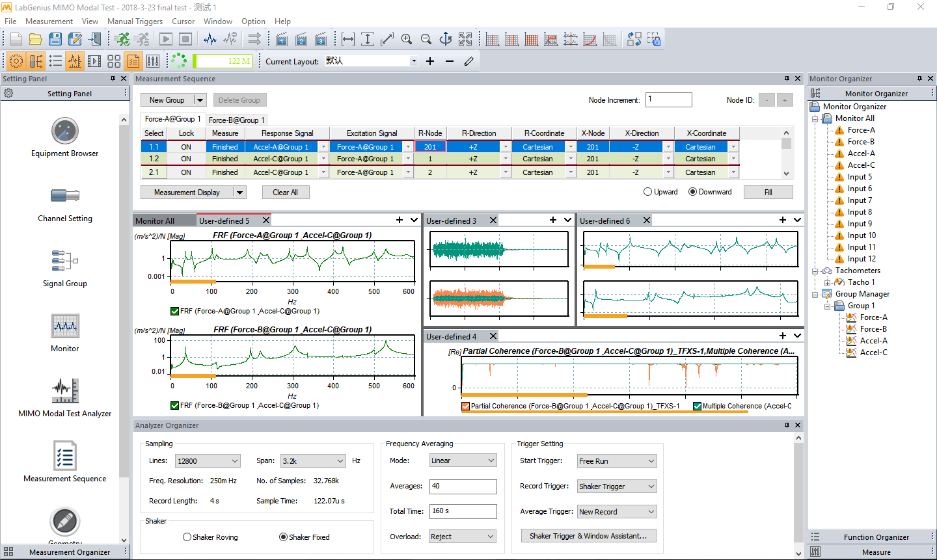The height and width of the screenshot is (560, 937).
Task: Click the Open folder toolbar icon
Action: coord(36,39)
